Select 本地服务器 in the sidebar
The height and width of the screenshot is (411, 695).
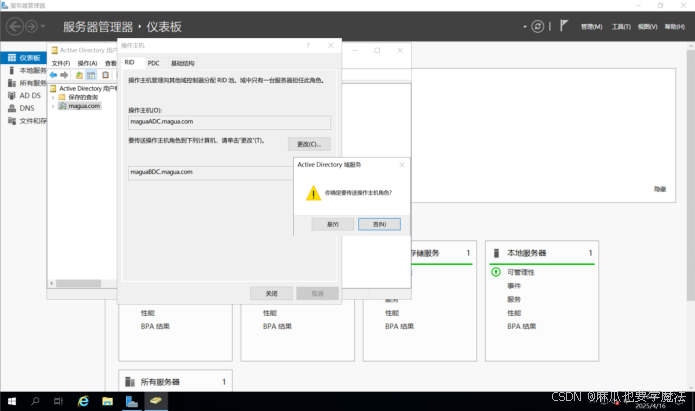[27, 70]
